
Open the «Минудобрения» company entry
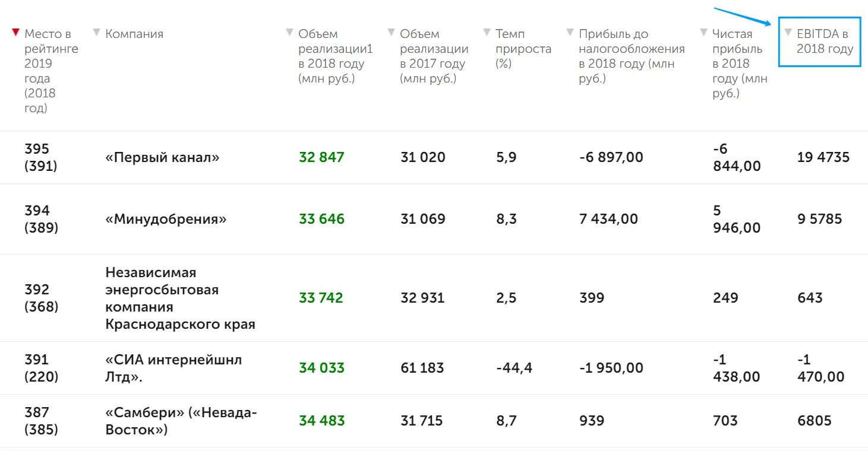coord(166,219)
